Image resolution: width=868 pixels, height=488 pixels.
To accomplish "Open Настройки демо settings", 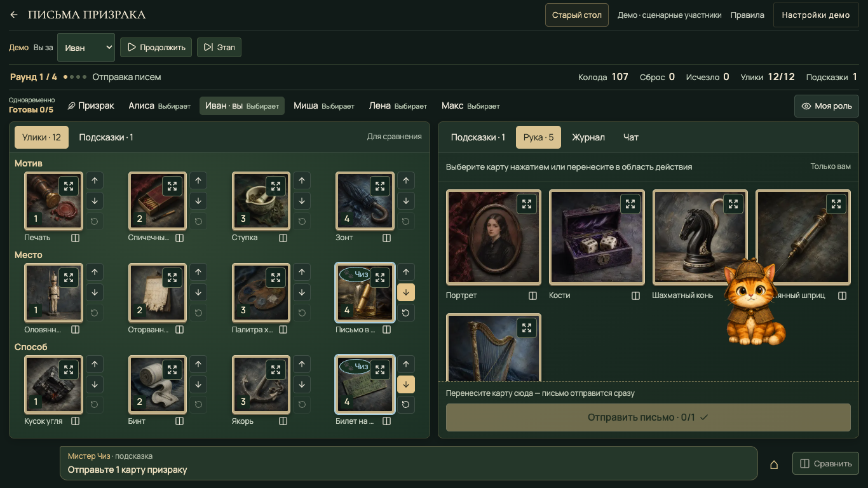I will point(816,15).
